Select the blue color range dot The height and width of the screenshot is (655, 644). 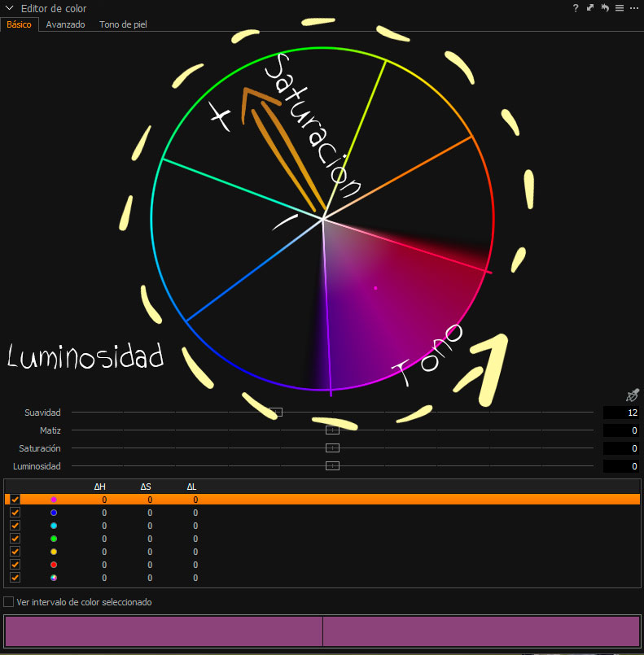[54, 513]
